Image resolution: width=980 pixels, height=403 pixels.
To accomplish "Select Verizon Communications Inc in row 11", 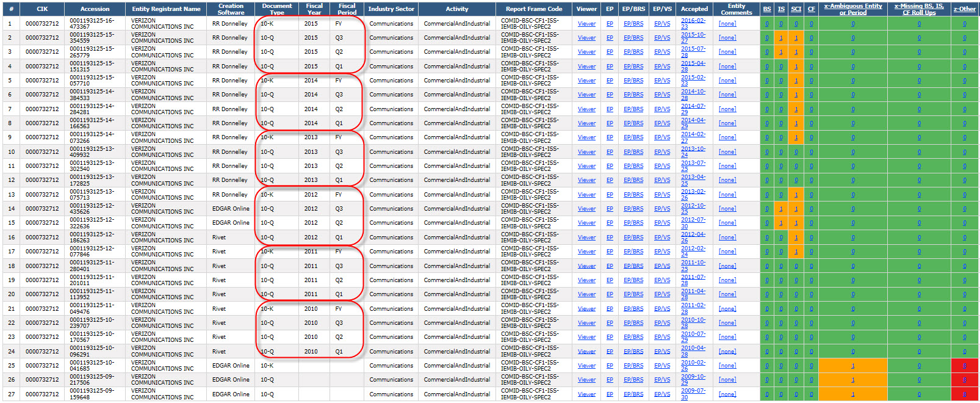I will 162,166.
